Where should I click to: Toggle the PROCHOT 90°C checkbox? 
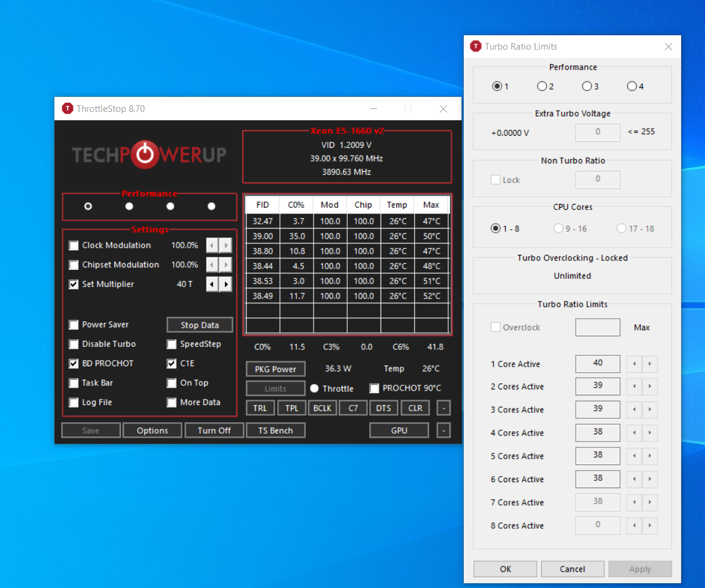374,388
